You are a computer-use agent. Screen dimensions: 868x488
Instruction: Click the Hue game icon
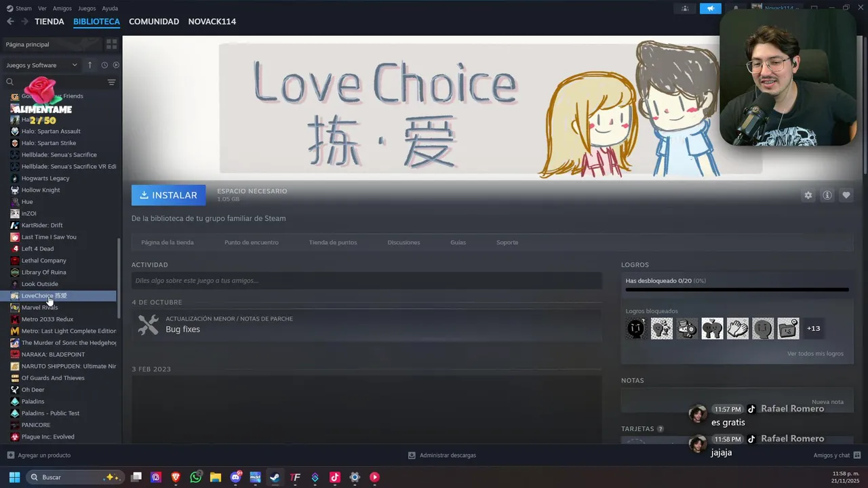coord(15,202)
